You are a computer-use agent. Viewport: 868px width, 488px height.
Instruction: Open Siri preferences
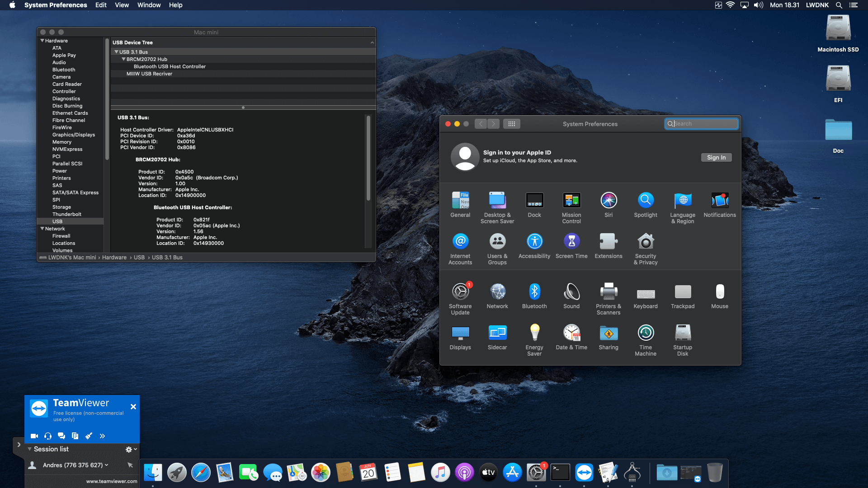click(609, 205)
